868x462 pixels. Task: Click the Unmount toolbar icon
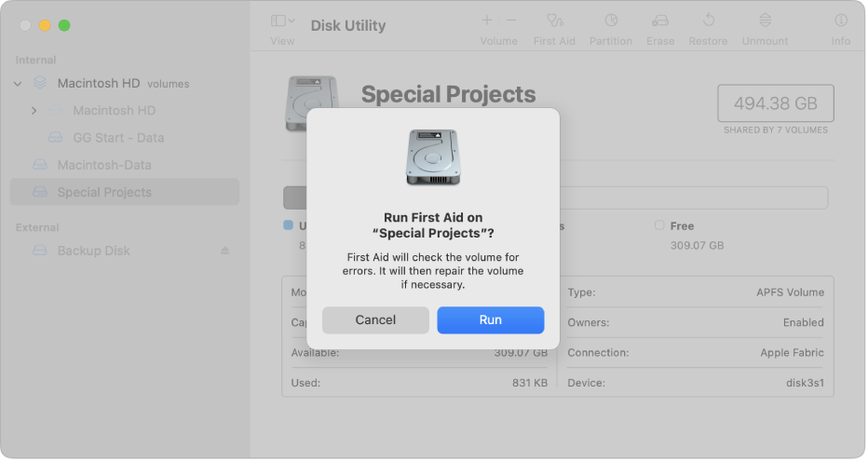coord(765,20)
